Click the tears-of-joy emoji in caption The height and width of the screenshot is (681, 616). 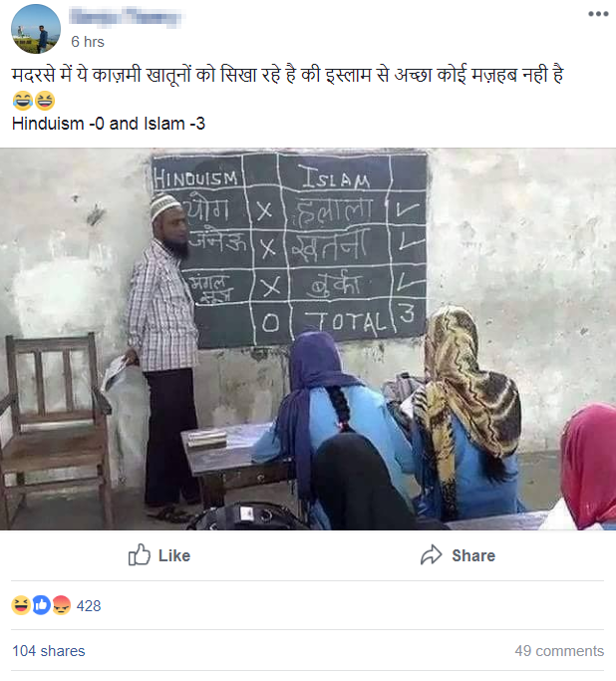(x=23, y=101)
